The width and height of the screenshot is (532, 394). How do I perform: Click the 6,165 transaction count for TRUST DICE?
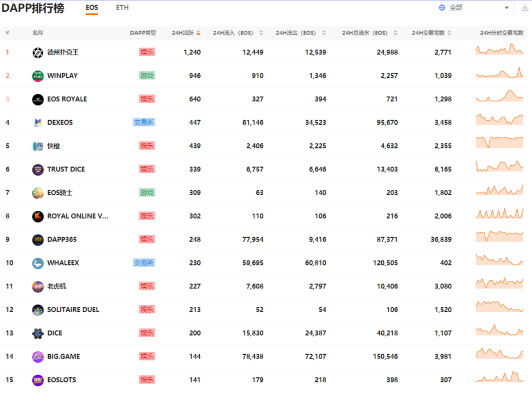[443, 169]
